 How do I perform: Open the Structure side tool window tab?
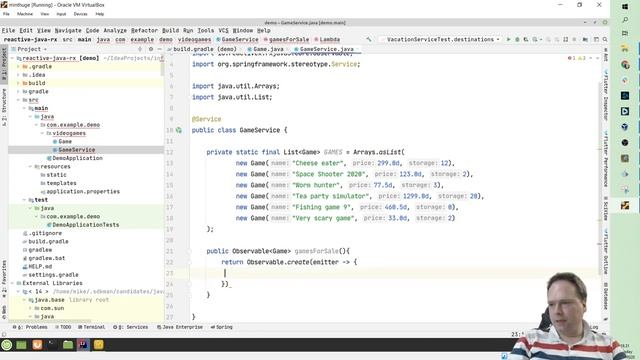(x=4, y=107)
